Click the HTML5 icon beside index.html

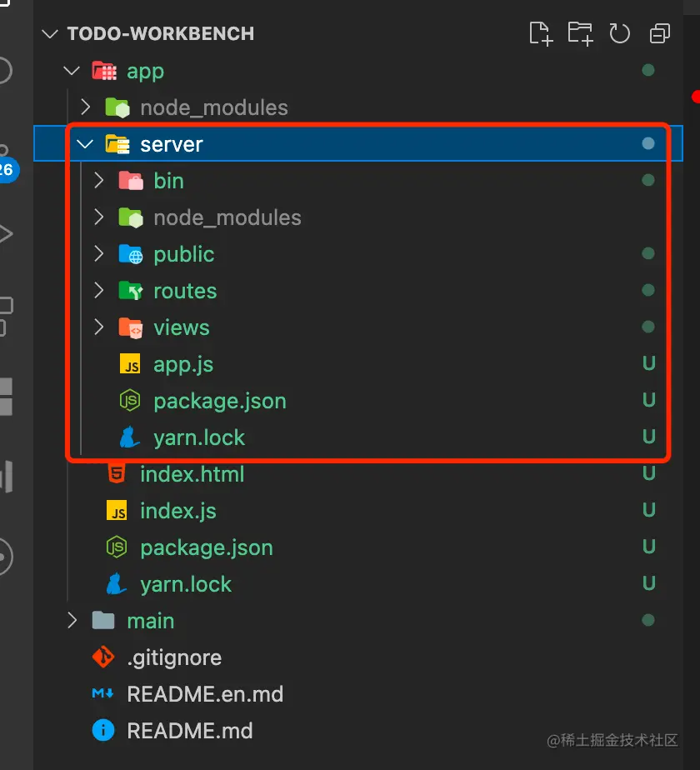[117, 474]
